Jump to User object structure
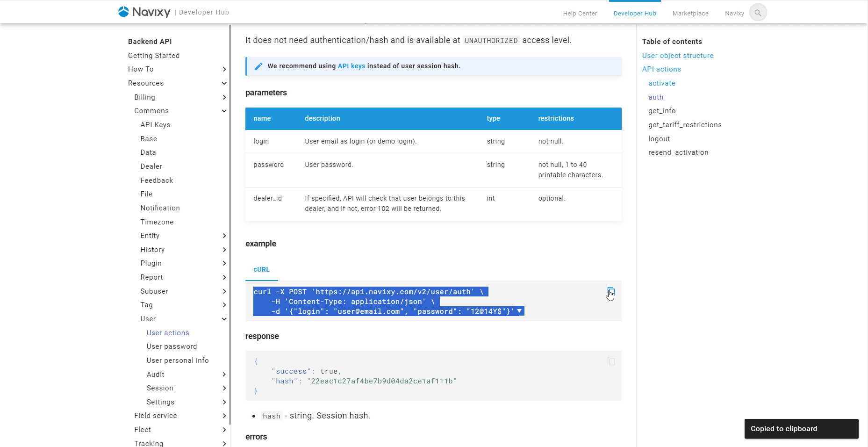Viewport: 868px width, 447px height. click(x=678, y=56)
